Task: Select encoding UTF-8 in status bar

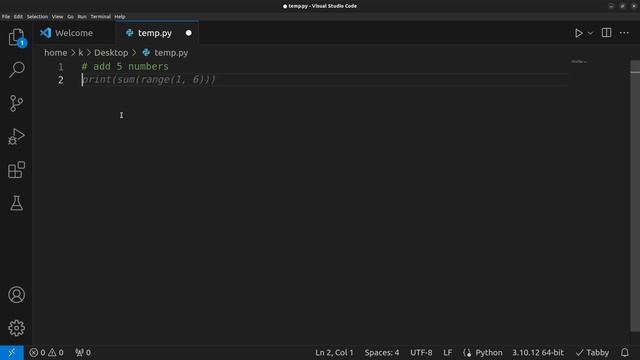Action: 421,352
